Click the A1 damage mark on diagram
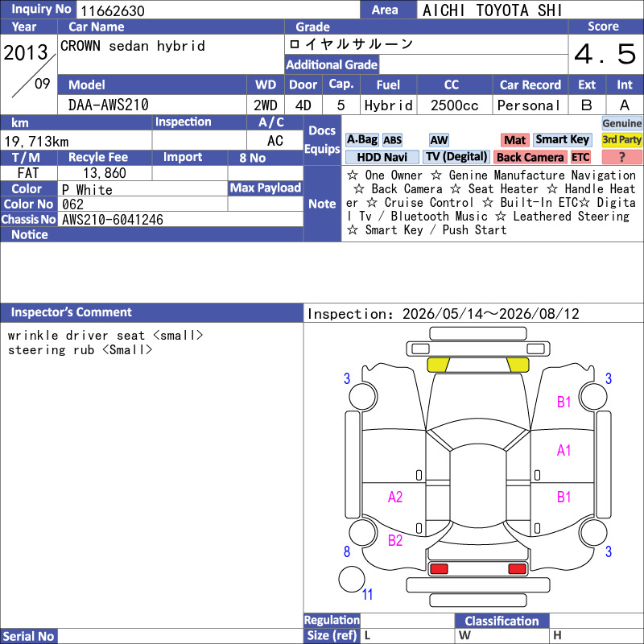Image resolution: width=644 pixels, height=644 pixels. coord(564,451)
